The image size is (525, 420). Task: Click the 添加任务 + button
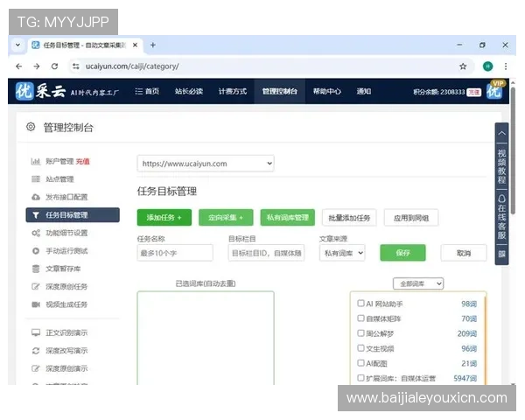pos(164,218)
